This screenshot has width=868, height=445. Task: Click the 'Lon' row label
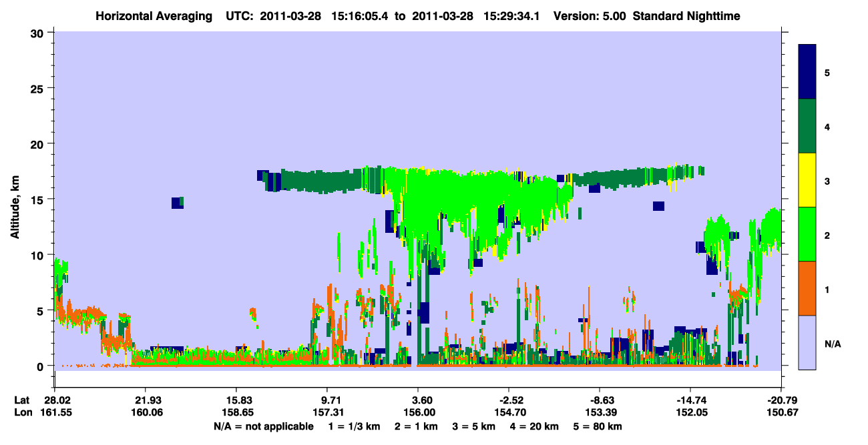(22, 412)
